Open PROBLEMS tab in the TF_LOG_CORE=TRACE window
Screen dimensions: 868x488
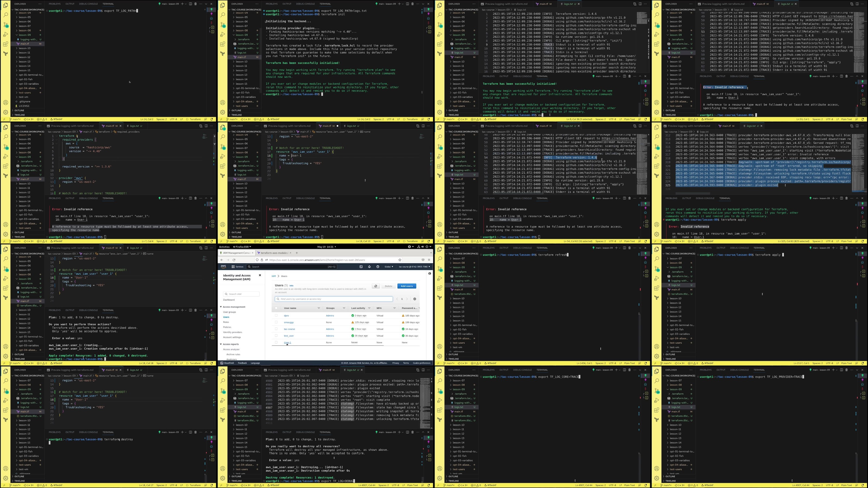[x=489, y=370]
